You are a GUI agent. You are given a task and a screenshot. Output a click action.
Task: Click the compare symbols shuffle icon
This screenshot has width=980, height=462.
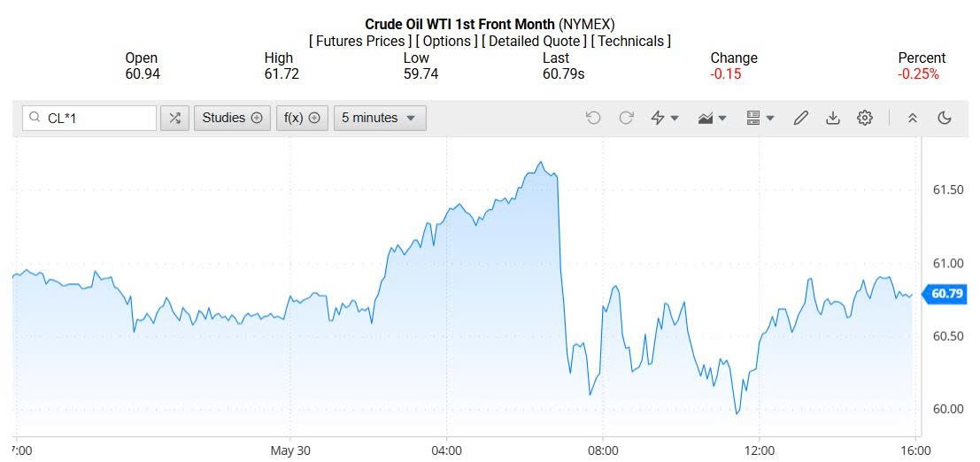pyautogui.click(x=174, y=118)
